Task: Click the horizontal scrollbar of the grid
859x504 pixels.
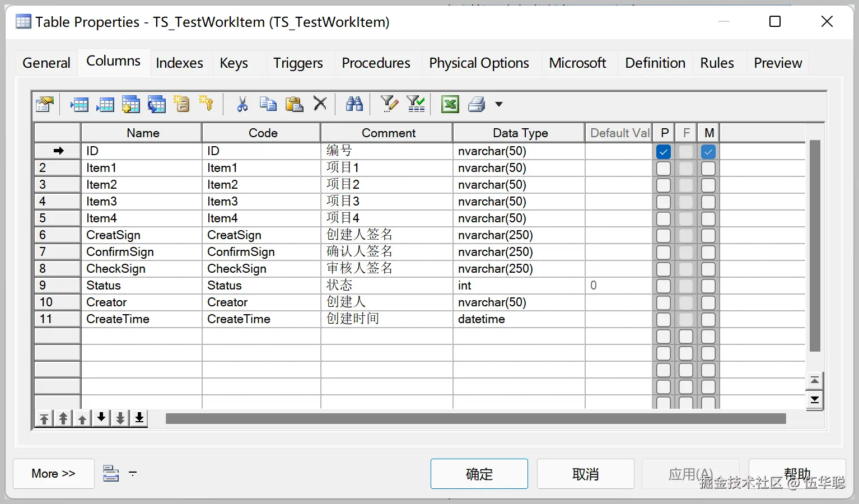Action: [x=475, y=419]
